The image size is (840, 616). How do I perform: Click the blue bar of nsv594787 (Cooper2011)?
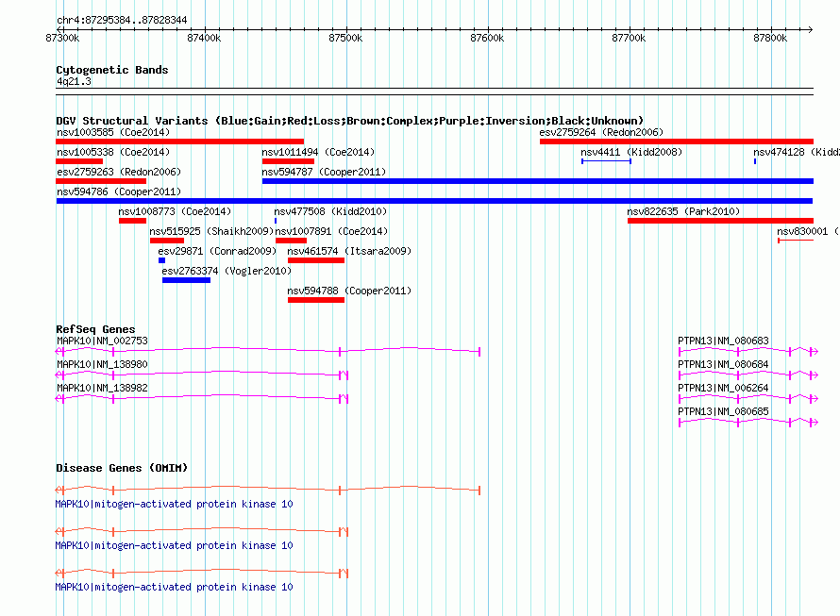point(538,181)
